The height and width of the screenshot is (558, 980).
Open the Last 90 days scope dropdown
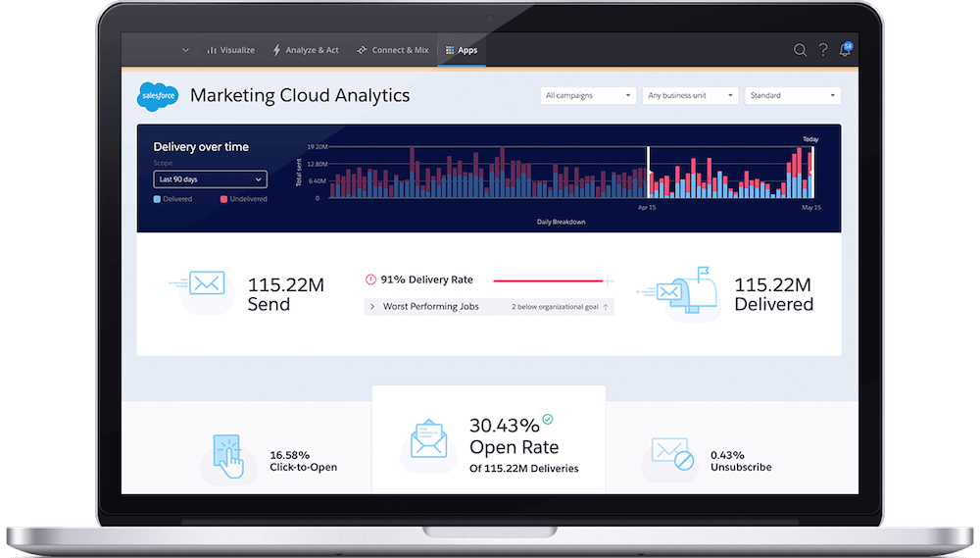(x=210, y=179)
